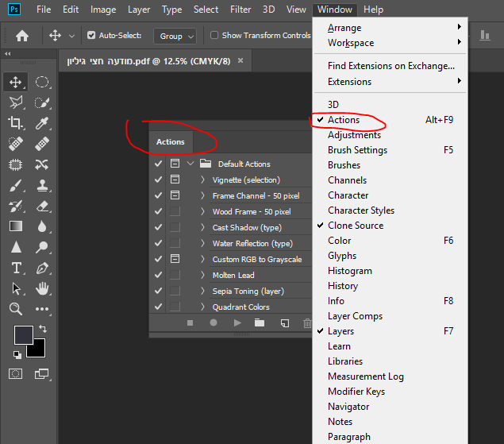Toggle Auto-Select checkbox
Image resolution: width=504 pixels, height=444 pixels.
(x=91, y=35)
